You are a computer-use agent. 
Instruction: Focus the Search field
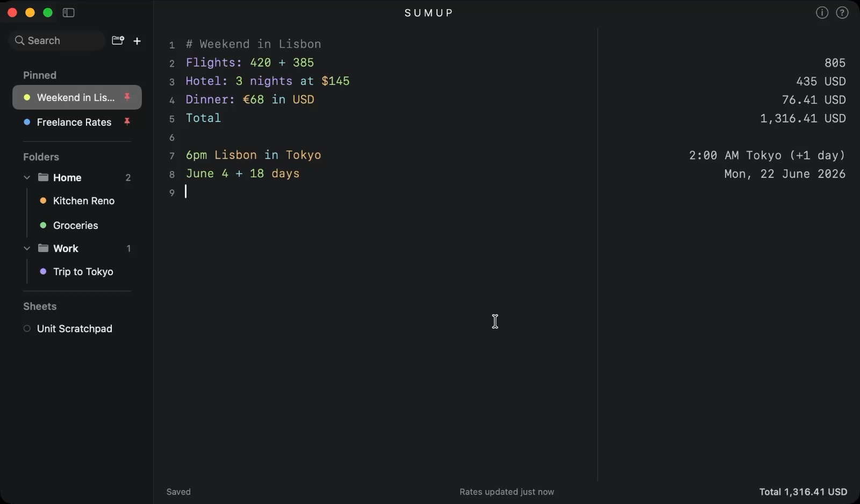tap(56, 40)
